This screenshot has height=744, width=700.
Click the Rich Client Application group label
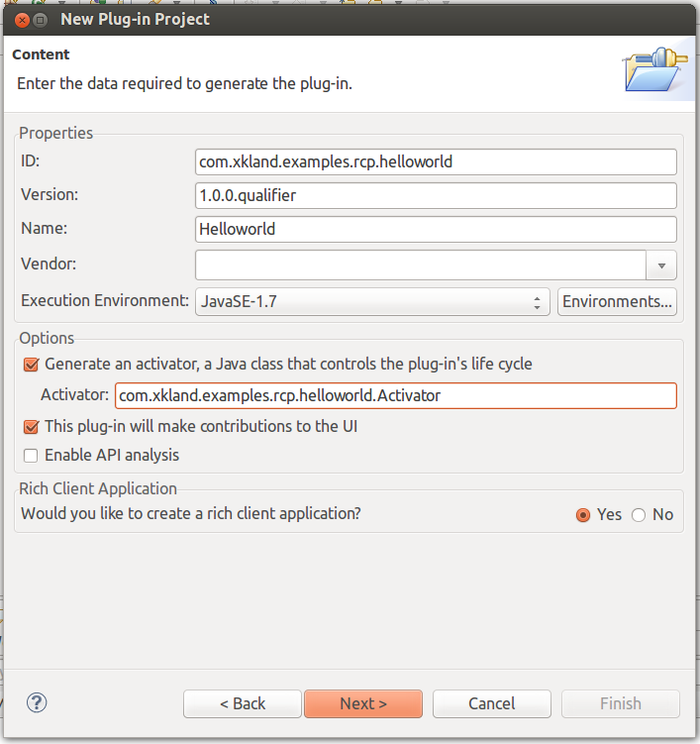tap(98, 488)
